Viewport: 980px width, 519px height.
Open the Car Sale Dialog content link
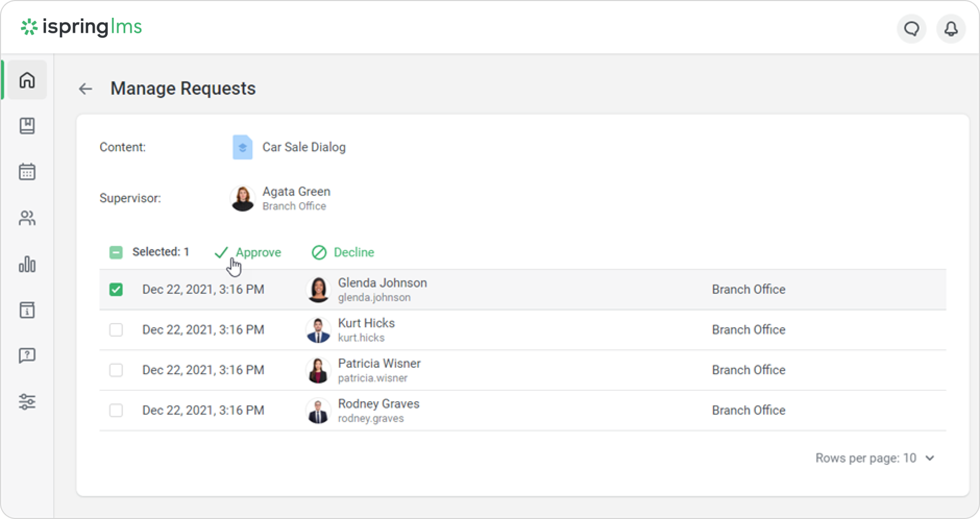coord(303,147)
